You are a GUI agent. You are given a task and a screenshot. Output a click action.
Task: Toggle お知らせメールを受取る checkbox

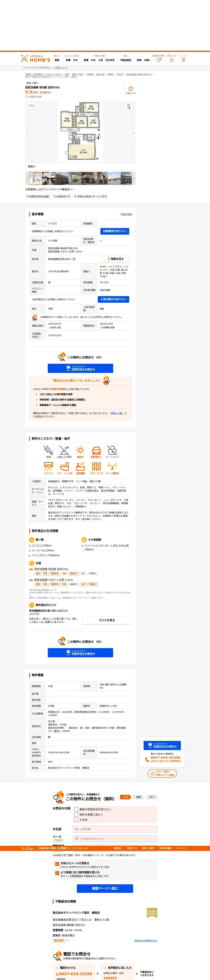57,864
